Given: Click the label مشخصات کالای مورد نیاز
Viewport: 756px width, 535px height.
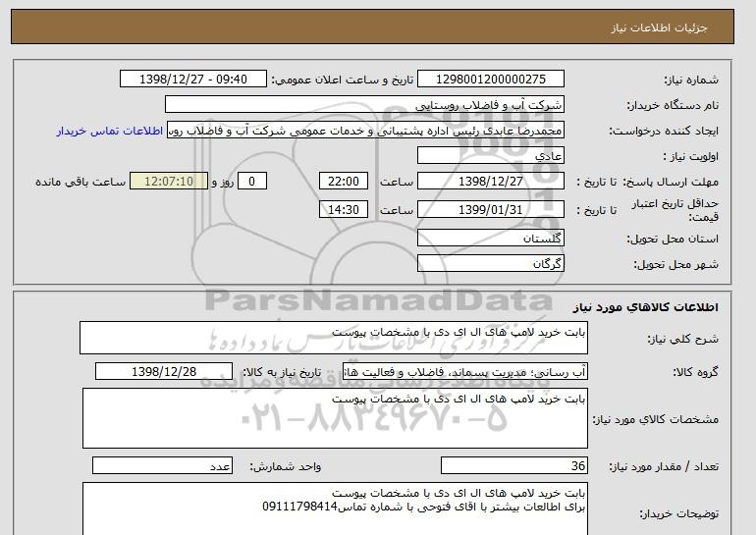Looking at the screenshot, I should tap(656, 419).
